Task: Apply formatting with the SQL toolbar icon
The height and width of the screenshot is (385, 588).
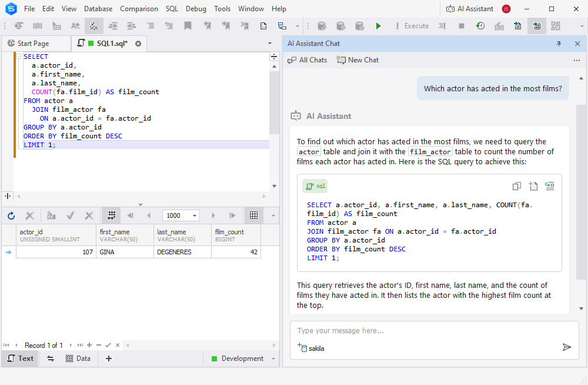Action: 93,26
